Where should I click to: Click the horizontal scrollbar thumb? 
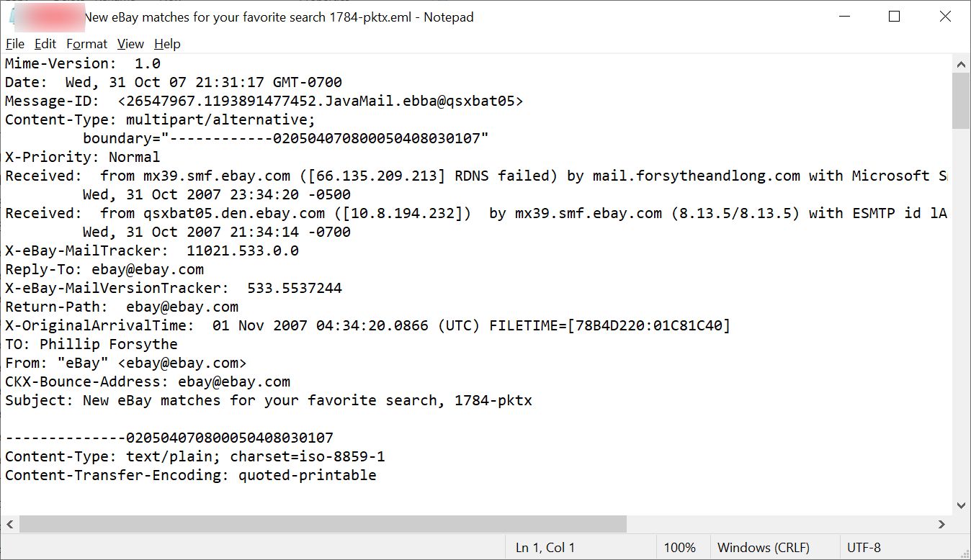(323, 524)
